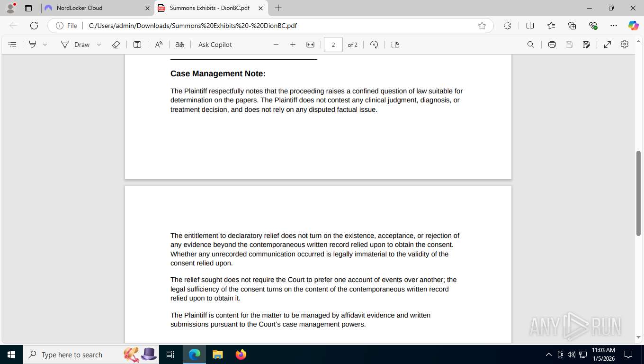
Task: Switch to the NordLocker Cloud tab
Action: [x=96, y=8]
